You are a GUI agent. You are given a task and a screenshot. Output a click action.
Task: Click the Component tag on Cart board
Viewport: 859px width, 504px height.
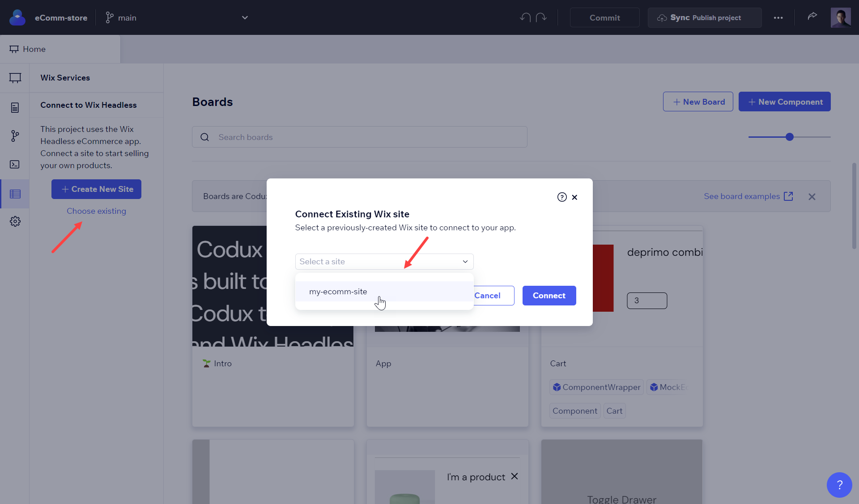point(575,411)
